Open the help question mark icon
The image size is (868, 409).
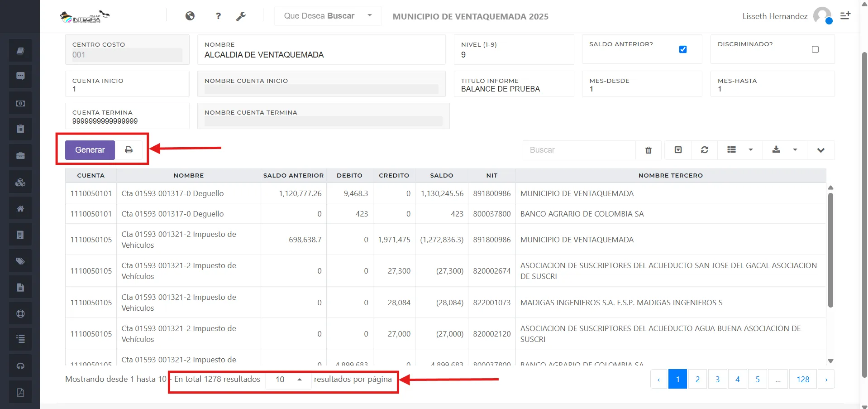tap(218, 16)
